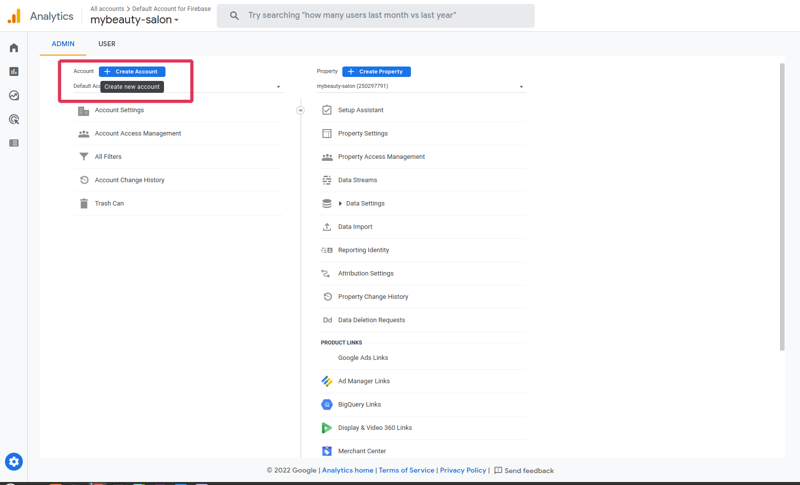Click the Property Change History icon

[x=328, y=297]
